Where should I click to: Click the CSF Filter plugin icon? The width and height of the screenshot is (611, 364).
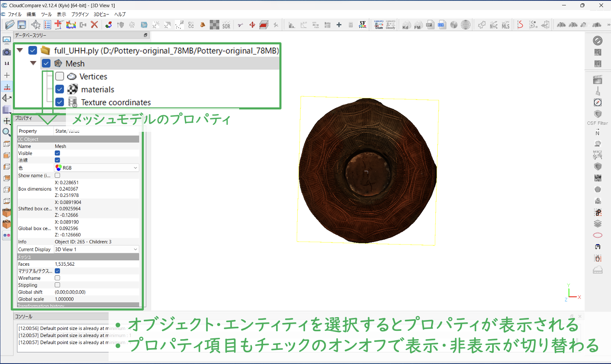[x=597, y=114]
